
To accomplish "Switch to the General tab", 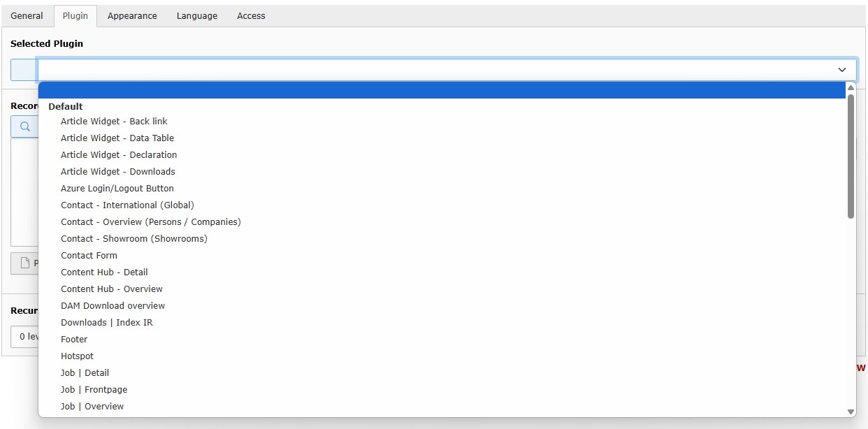I will tap(27, 15).
